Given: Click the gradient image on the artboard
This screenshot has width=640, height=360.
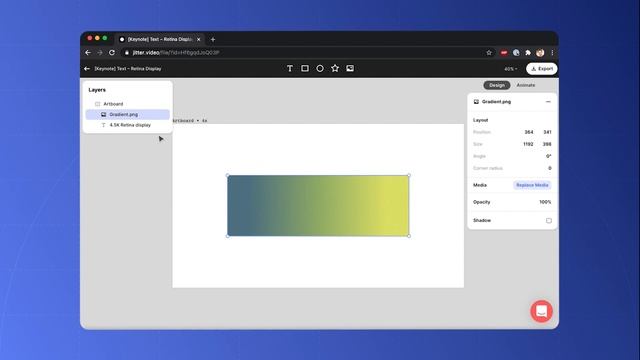Looking at the screenshot, I should click(x=318, y=206).
